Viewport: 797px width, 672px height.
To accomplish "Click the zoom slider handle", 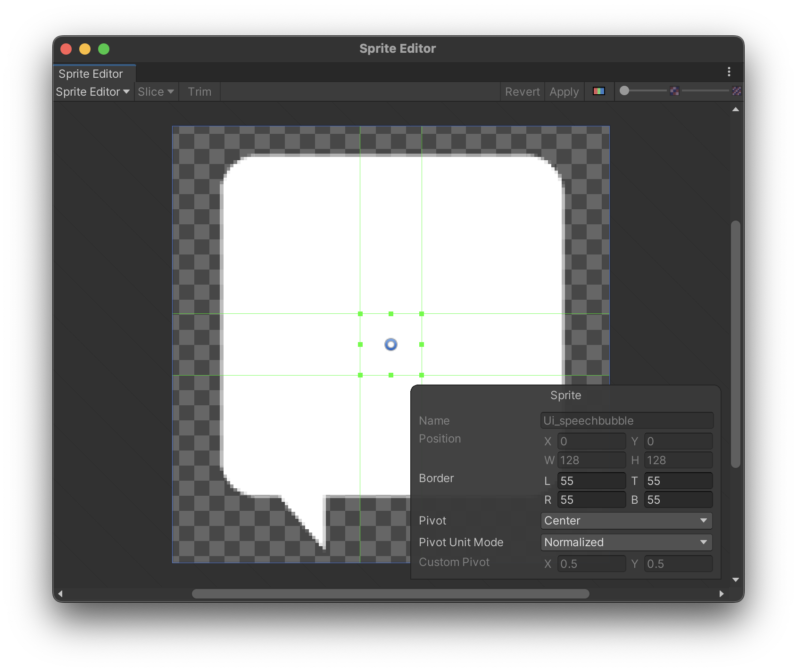I will [x=624, y=91].
